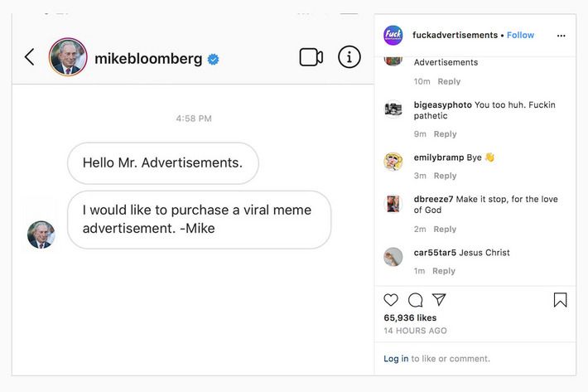Open comment bubble icon
The image size is (588, 392).
[415, 300]
